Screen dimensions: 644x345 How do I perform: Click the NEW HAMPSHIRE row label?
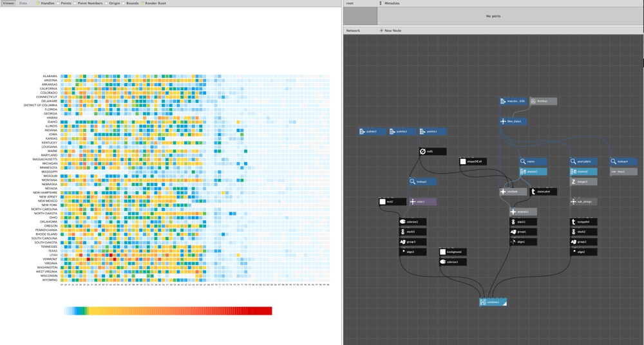click(45, 192)
